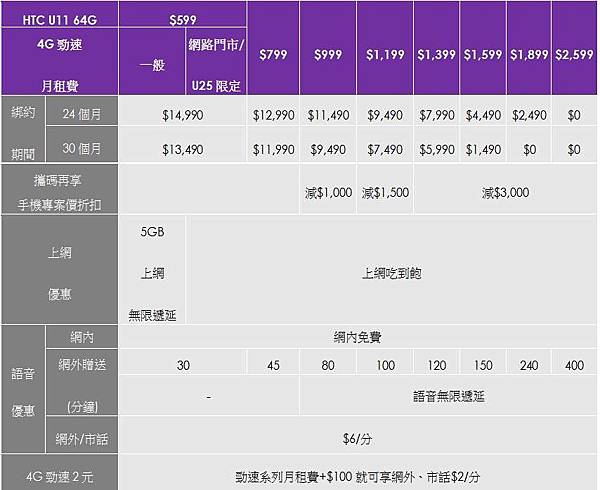
Task: Click the HTC U11 64G header cell
Action: coord(59,14)
